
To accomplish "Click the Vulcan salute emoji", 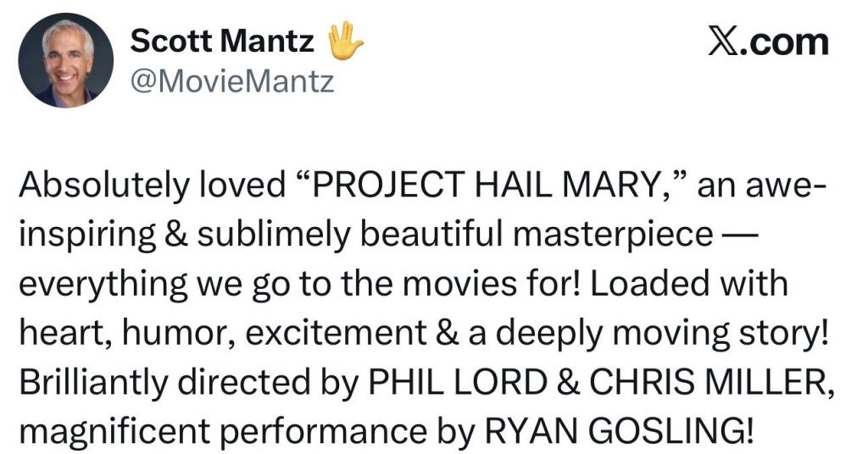I will [x=346, y=39].
